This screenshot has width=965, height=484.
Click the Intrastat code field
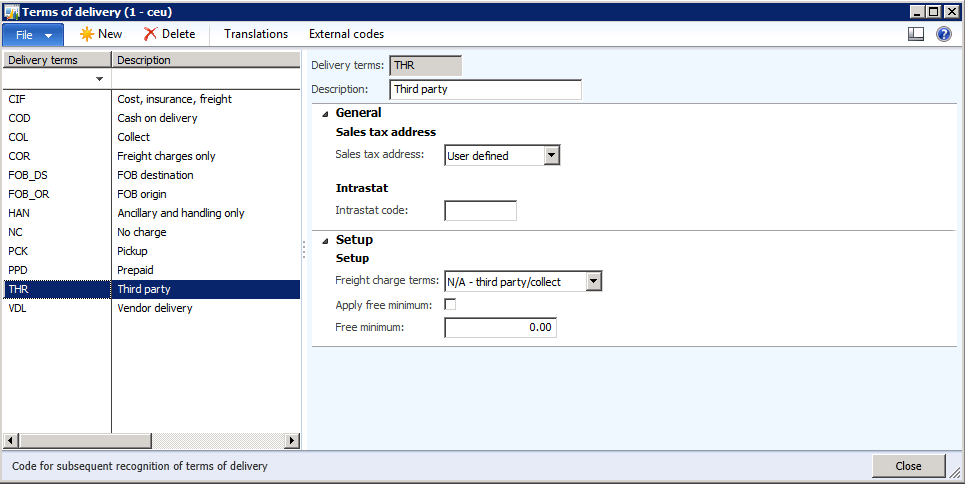480,210
